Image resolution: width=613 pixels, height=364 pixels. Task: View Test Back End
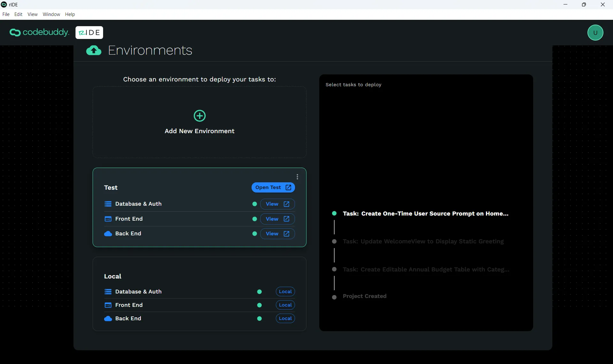[x=277, y=234]
